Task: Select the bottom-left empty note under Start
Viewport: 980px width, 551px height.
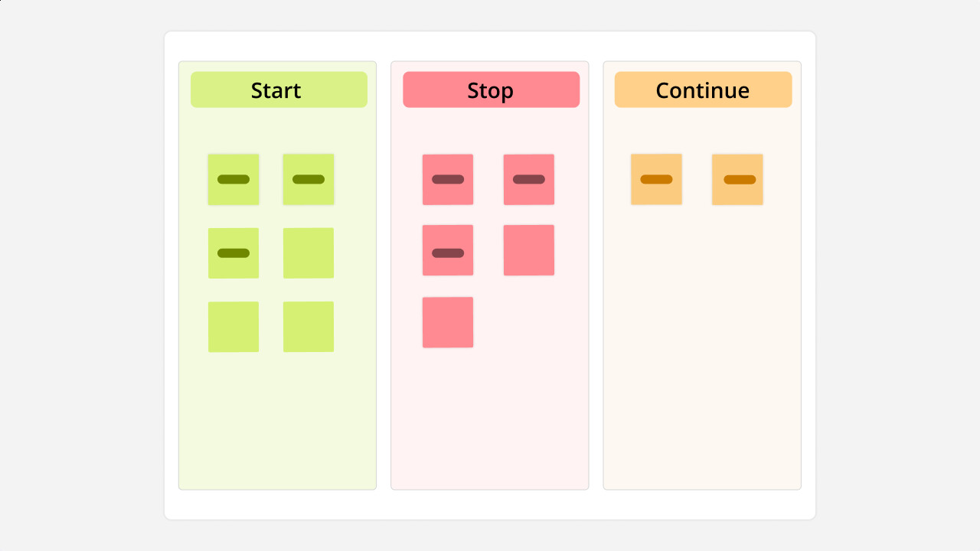Action: 233,326
